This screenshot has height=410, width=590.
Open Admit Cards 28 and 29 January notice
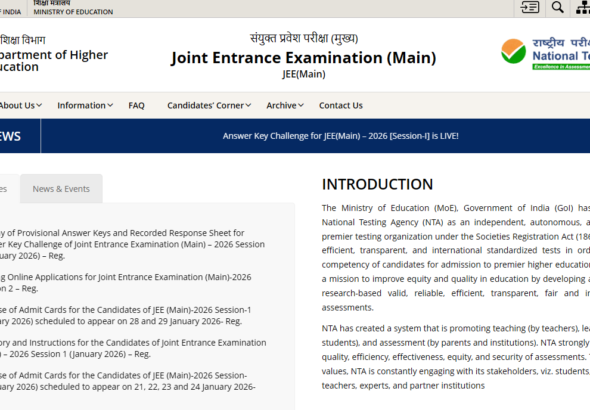(x=126, y=315)
